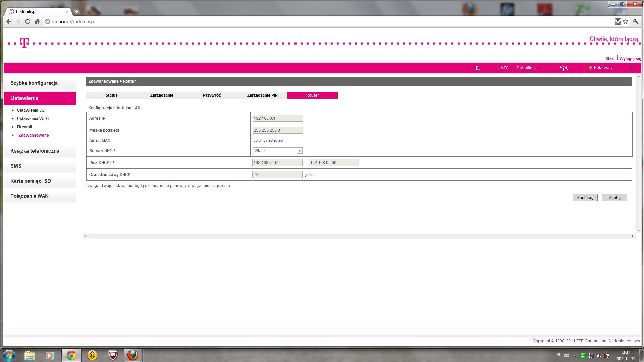Open Ustawienia 3G

pyautogui.click(x=31, y=110)
